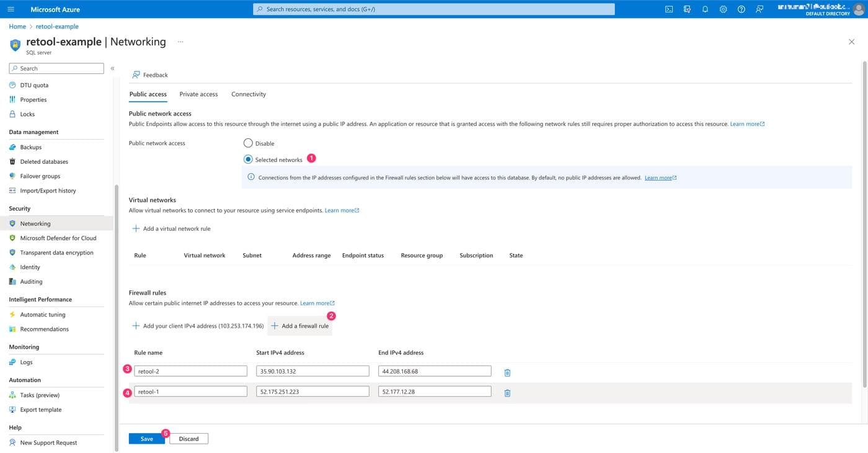Select the Disable radio button

coord(248,143)
